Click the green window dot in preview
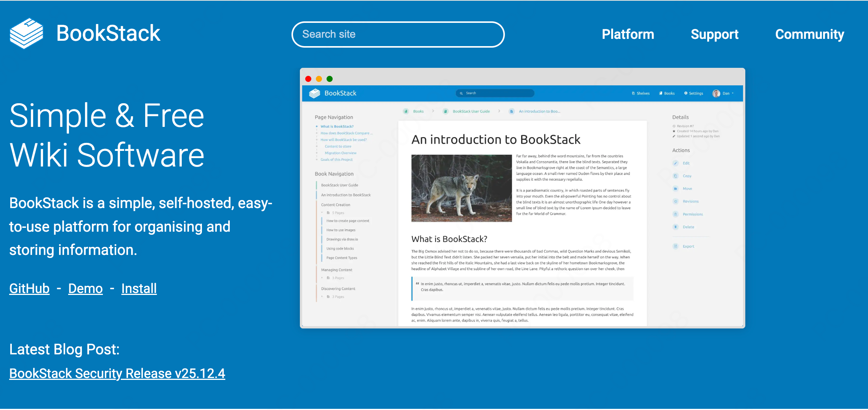The width and height of the screenshot is (868, 410). click(330, 79)
